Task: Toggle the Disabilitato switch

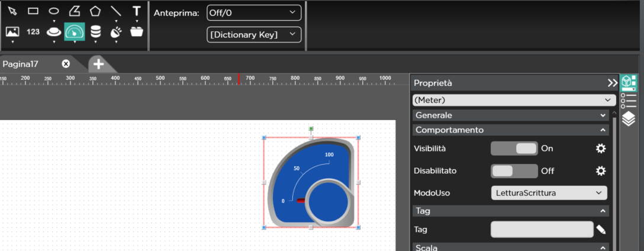Action: click(514, 171)
